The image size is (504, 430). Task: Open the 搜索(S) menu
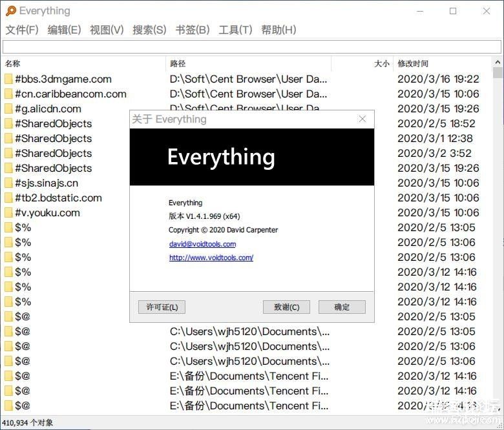(149, 30)
